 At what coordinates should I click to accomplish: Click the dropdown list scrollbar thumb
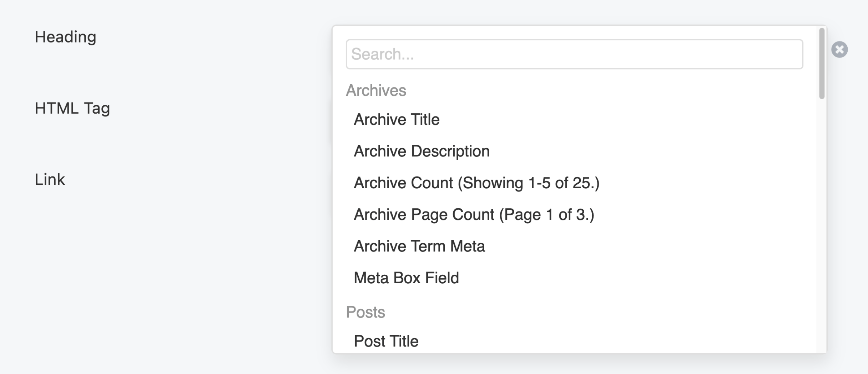822,64
